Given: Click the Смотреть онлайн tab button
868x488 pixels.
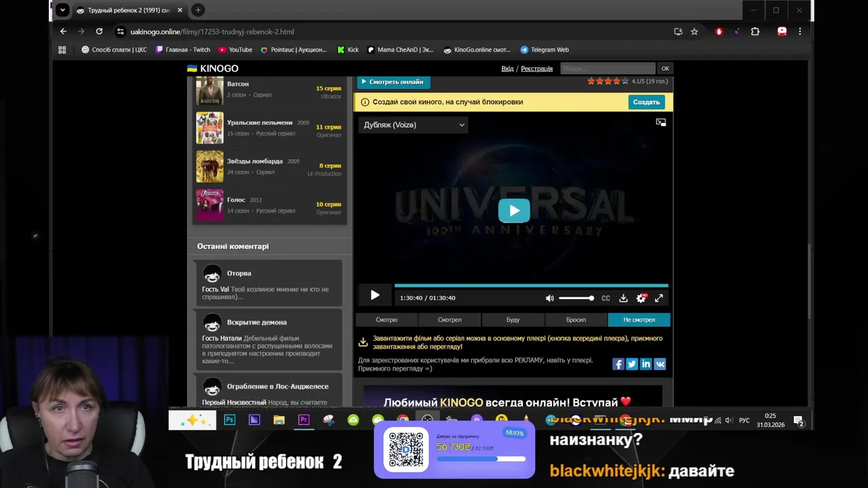Looking at the screenshot, I should coord(393,82).
